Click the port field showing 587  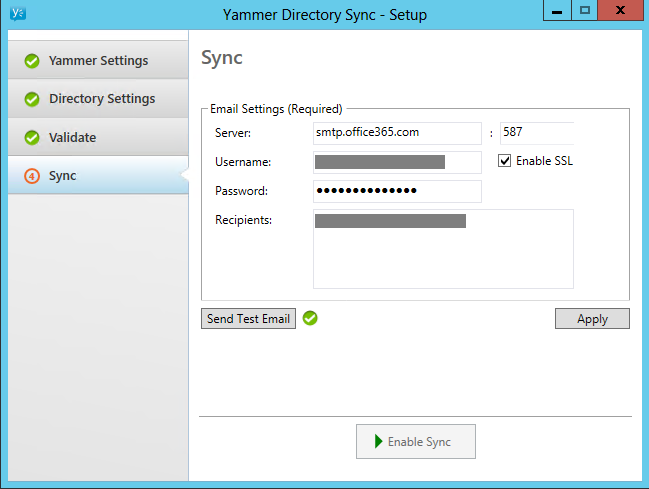coord(537,133)
